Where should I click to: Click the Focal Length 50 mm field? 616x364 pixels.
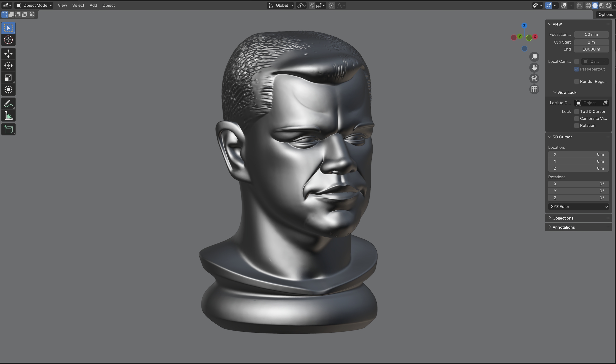591,35
